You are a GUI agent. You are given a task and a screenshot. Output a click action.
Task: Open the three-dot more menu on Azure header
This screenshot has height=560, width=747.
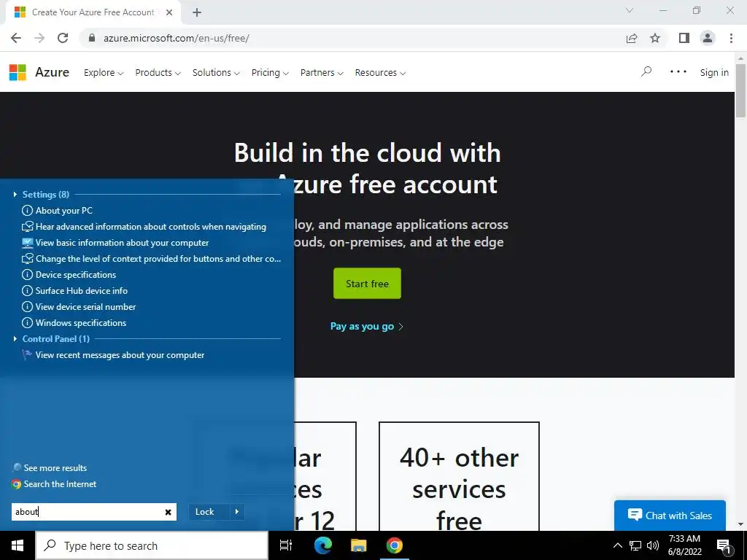tap(678, 72)
